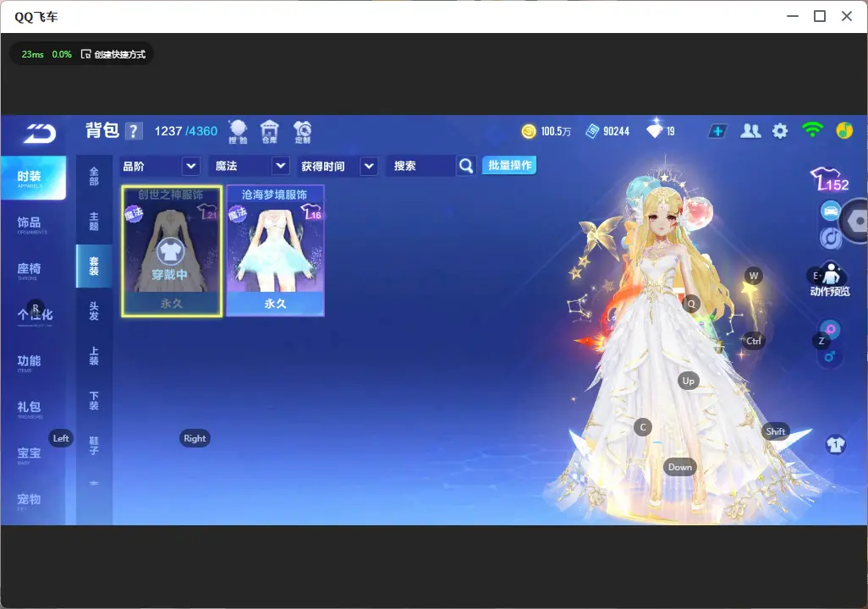The height and width of the screenshot is (609, 868).
Task: Click the 批量操作 batch operation button
Action: pyautogui.click(x=509, y=165)
